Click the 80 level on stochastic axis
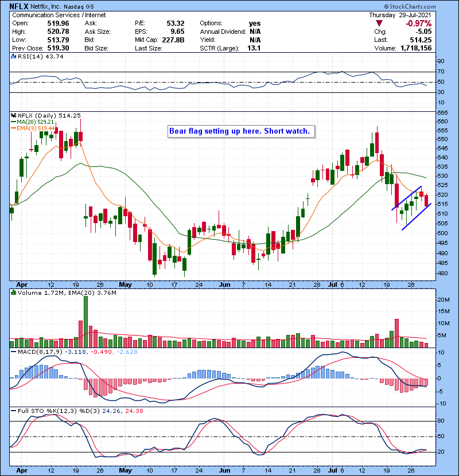The height and width of the screenshot is (476, 459). [x=441, y=421]
